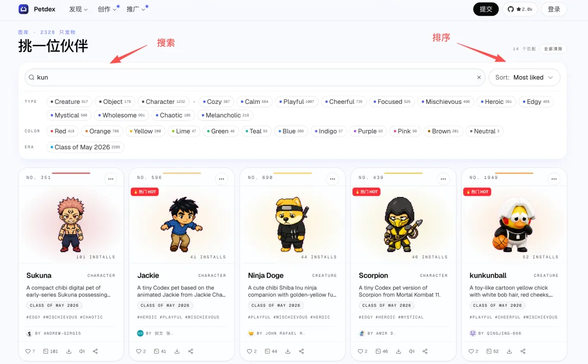Download the Scorpion pet
This screenshot has width=588, height=364.
[399, 351]
